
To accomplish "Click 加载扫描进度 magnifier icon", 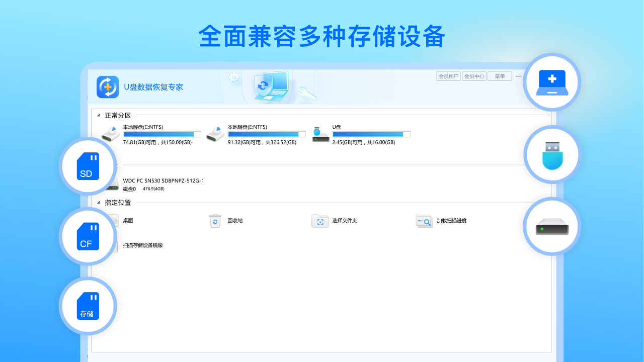I will pos(424,221).
